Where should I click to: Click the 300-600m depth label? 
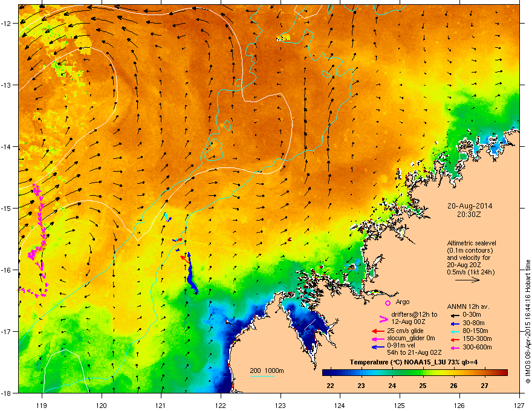pyautogui.click(x=477, y=348)
